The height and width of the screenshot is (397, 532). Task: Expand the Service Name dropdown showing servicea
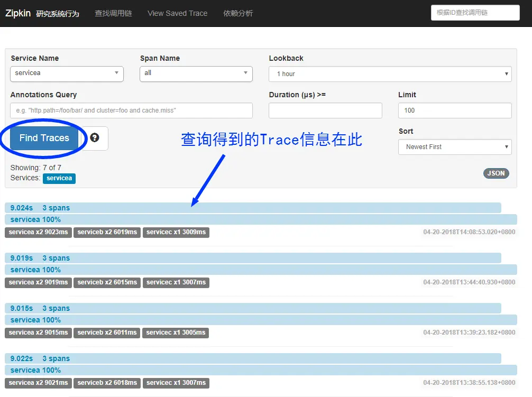[x=67, y=73]
